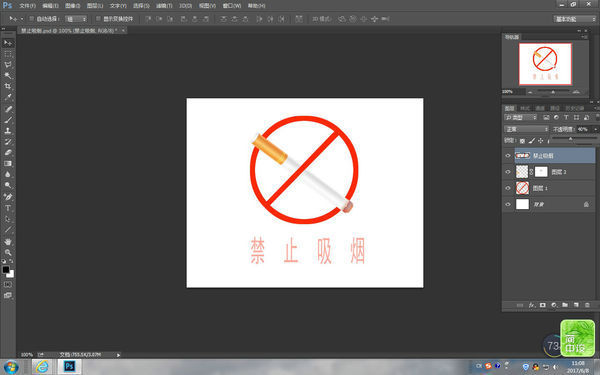Open the Auto-Select group/layer dropdown
Viewport: 600px width, 375px height.
pos(76,19)
